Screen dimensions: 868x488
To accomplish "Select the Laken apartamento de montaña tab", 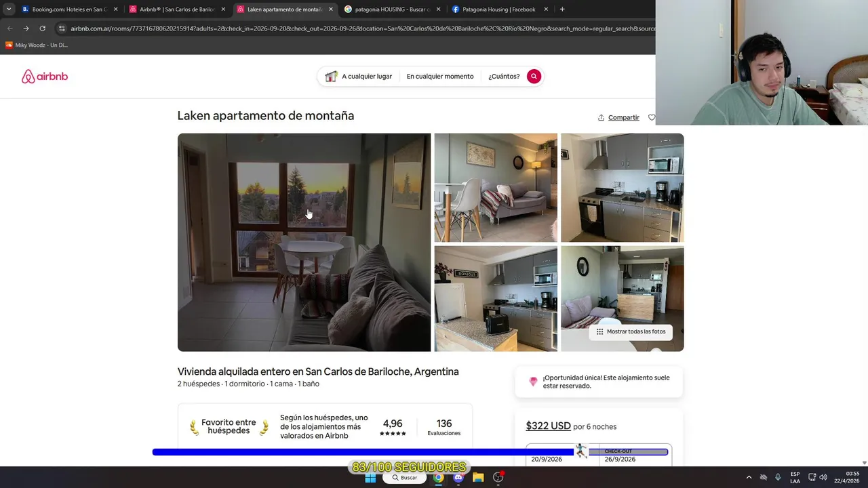I will point(285,9).
